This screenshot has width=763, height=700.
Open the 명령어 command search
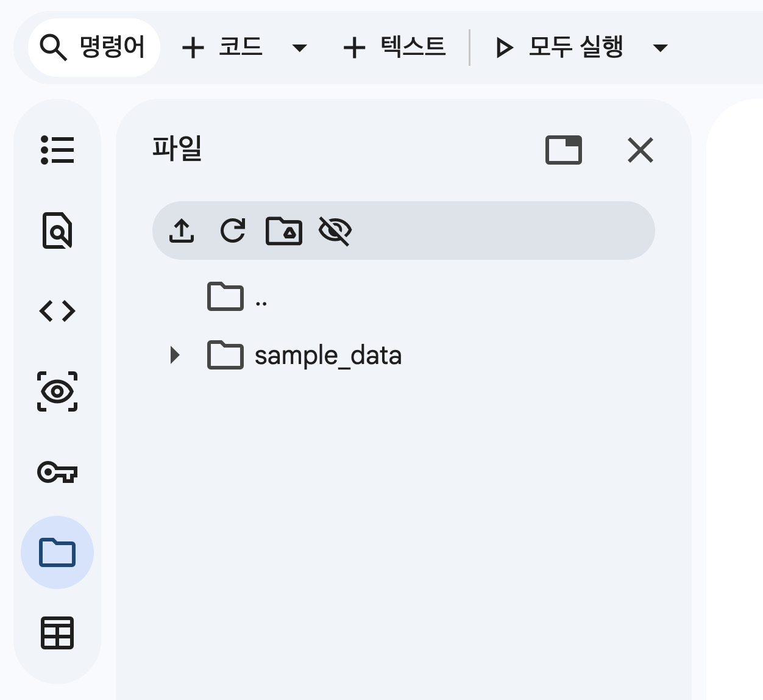(94, 48)
